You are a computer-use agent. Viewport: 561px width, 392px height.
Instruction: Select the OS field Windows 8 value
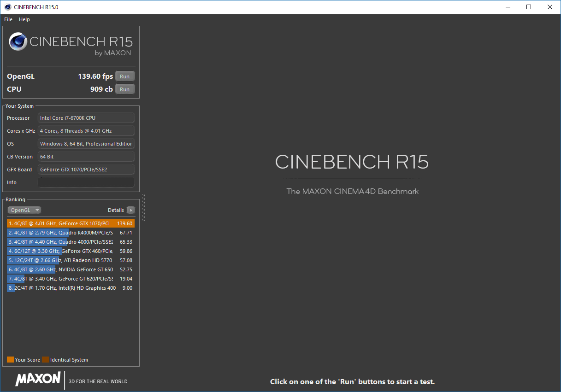(86, 144)
